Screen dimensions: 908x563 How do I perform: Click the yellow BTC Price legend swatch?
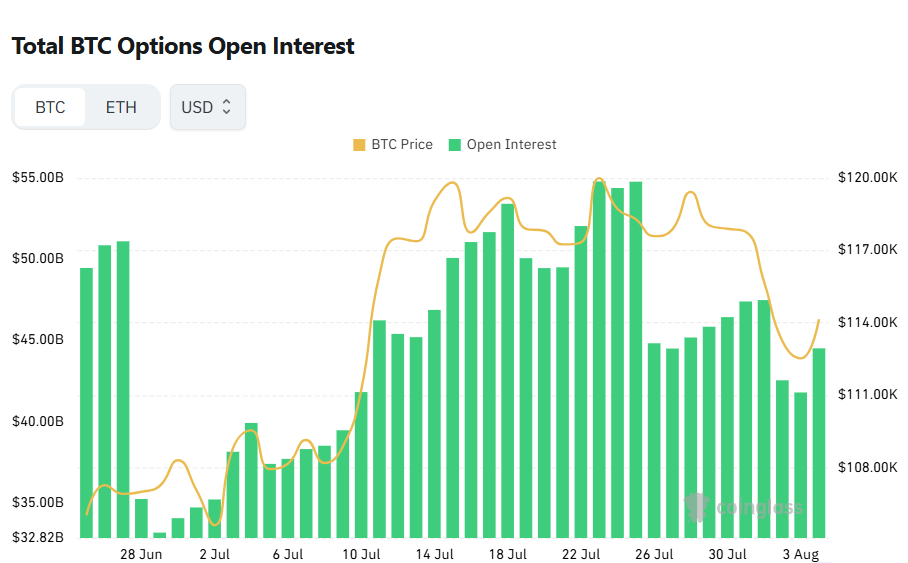[359, 145]
